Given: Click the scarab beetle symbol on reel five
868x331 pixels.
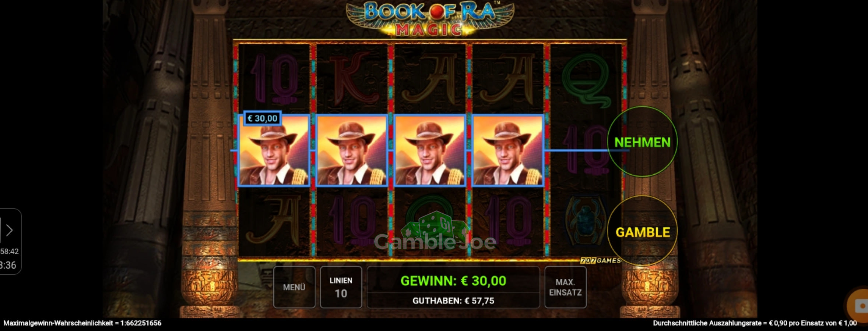Looking at the screenshot, I should (585, 221).
